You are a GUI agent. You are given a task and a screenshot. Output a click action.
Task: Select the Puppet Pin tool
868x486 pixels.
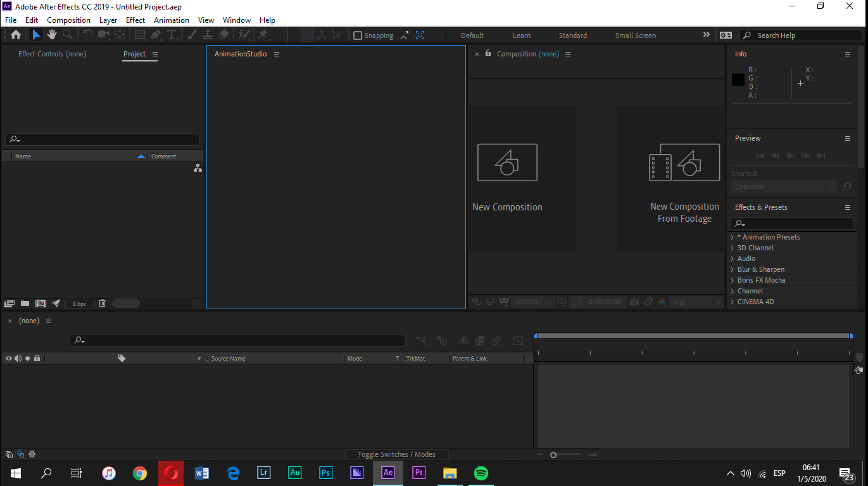pos(263,35)
